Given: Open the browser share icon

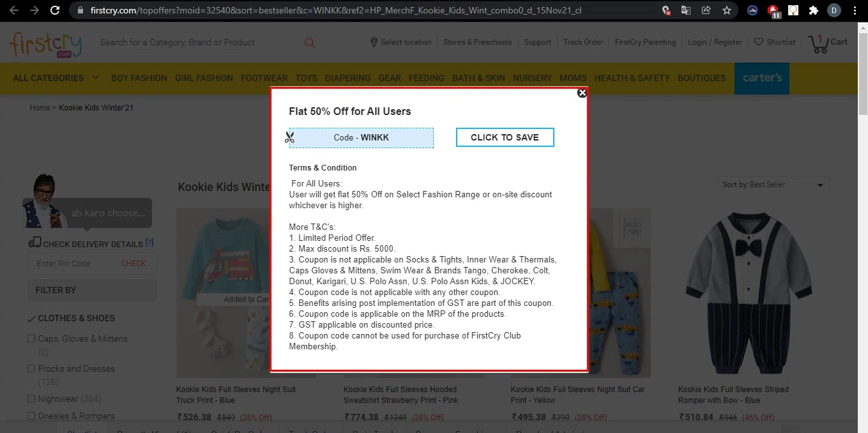Looking at the screenshot, I should (x=706, y=10).
